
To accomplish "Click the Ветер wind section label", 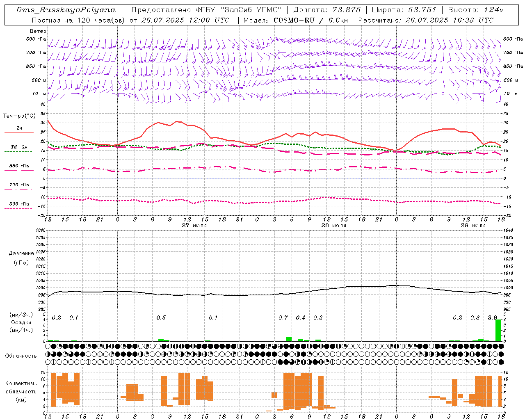I will pos(38,31).
